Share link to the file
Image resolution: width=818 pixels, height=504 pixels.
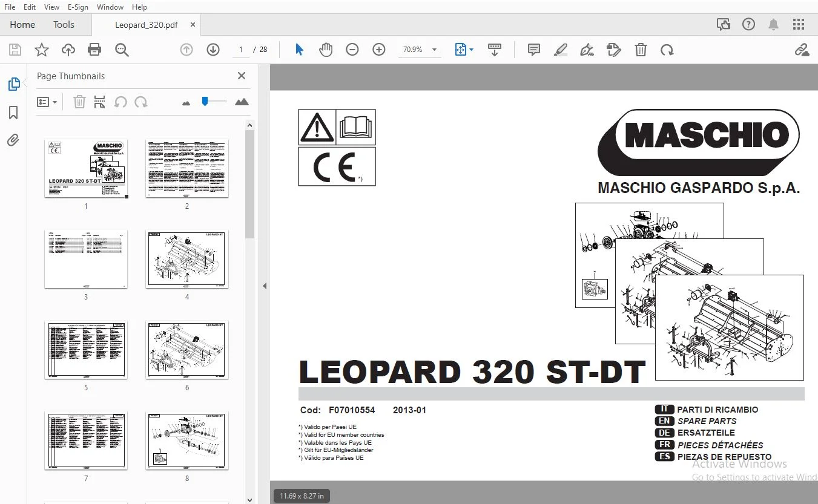(802, 50)
